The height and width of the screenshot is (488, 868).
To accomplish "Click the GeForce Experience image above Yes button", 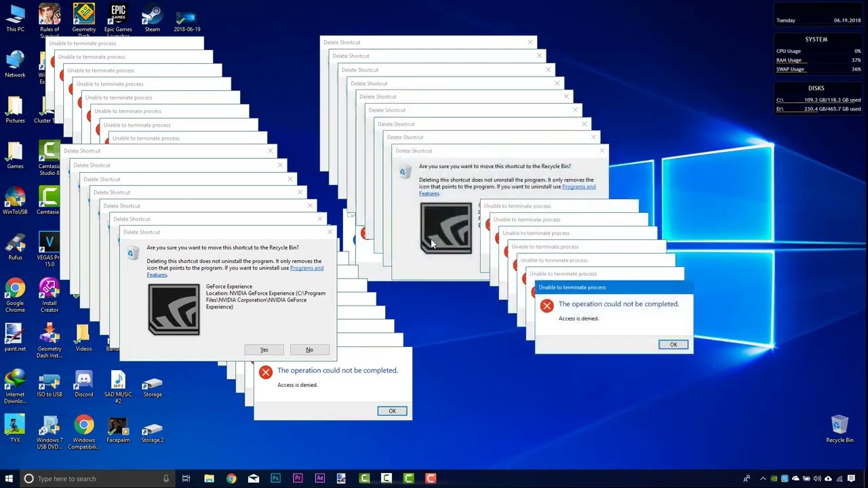I will click(x=174, y=310).
